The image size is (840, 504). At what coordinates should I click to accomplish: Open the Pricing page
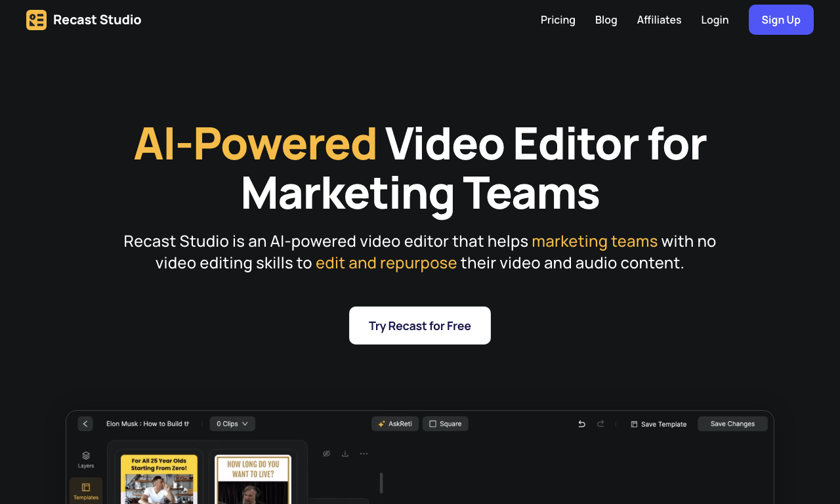[x=558, y=20]
